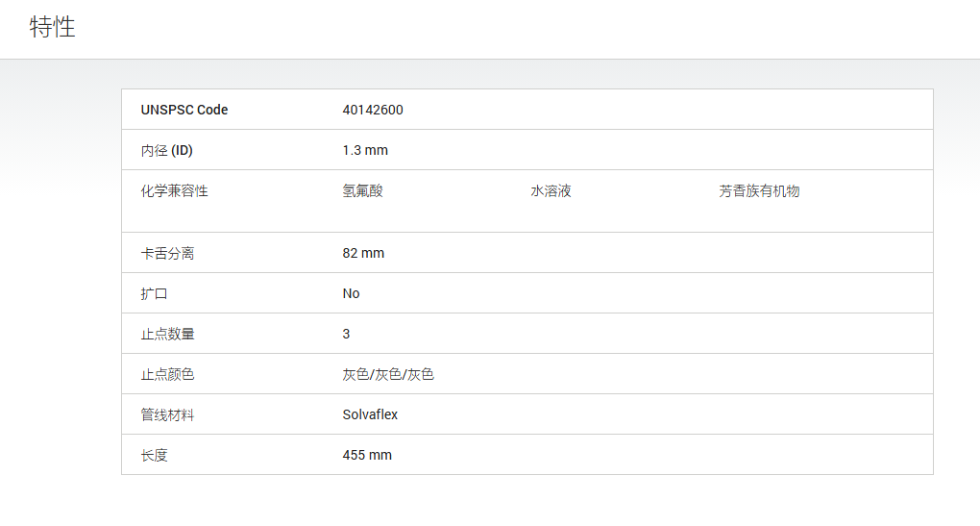Select the 卡舌分离 row label
Screen dimensions: 980x526
[x=167, y=253]
